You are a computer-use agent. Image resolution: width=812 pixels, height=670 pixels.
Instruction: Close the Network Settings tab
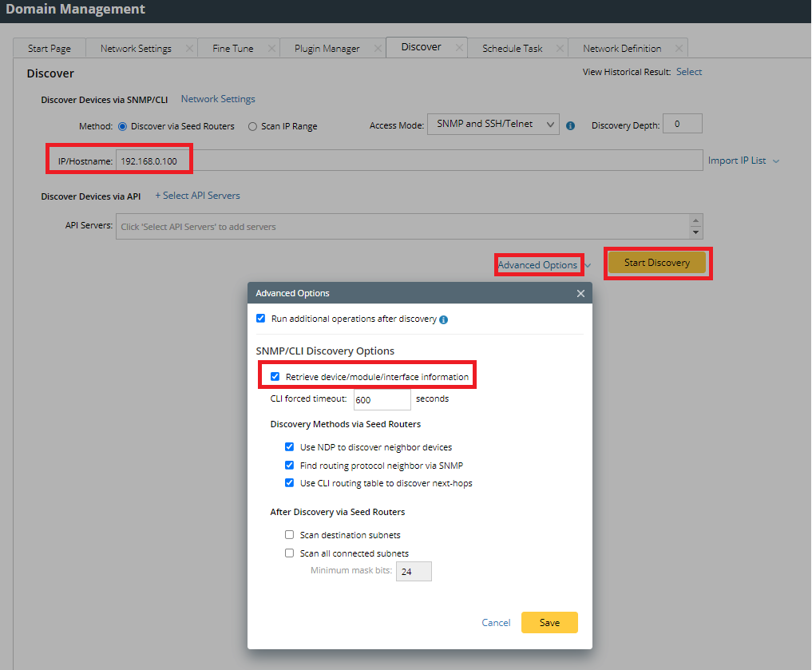(189, 48)
